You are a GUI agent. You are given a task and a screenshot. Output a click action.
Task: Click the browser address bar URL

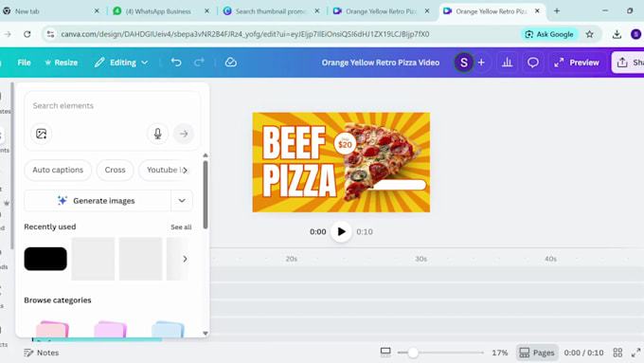[x=244, y=34]
